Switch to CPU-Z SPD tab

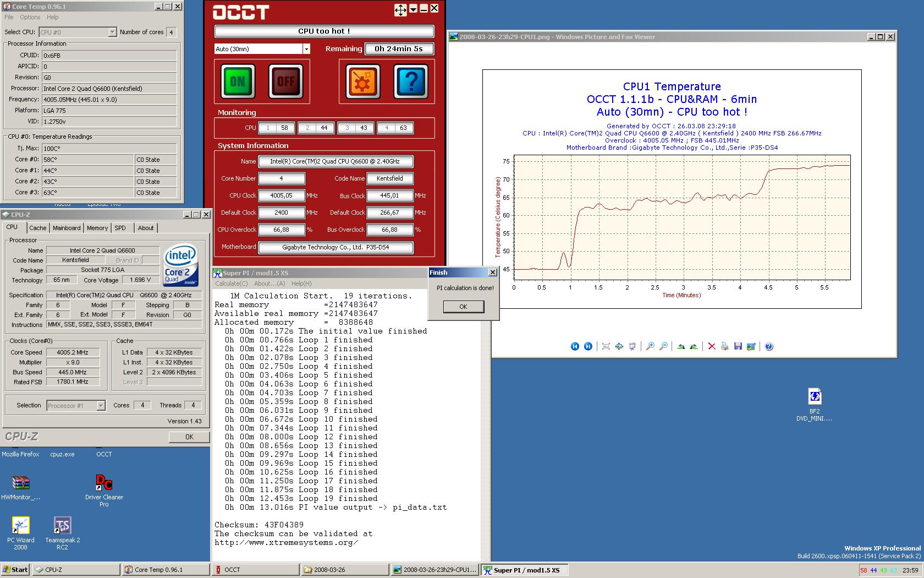click(x=120, y=228)
